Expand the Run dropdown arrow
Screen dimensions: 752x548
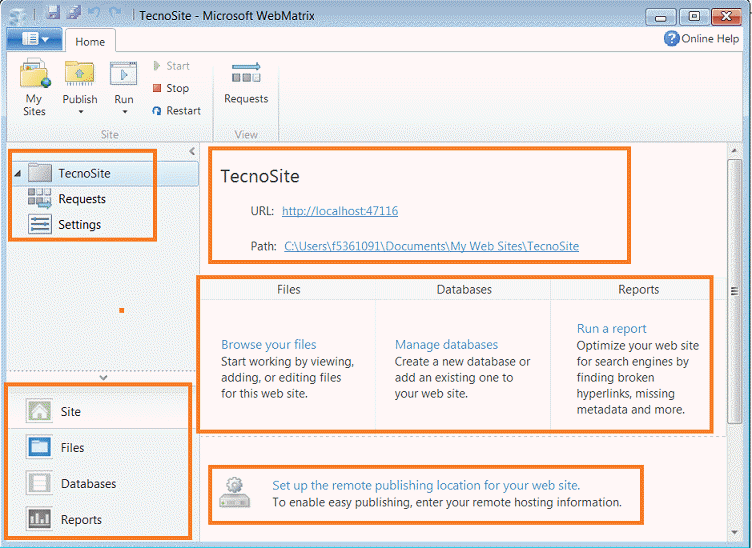pyautogui.click(x=125, y=112)
